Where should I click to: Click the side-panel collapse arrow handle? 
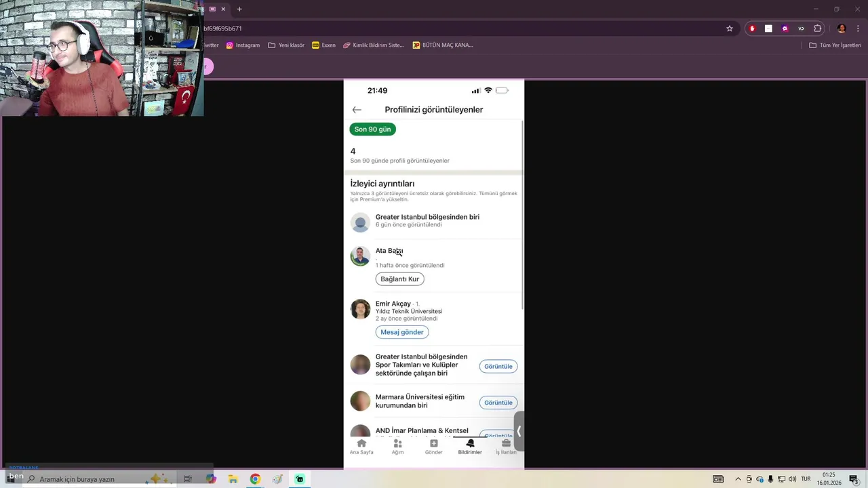[x=519, y=431]
